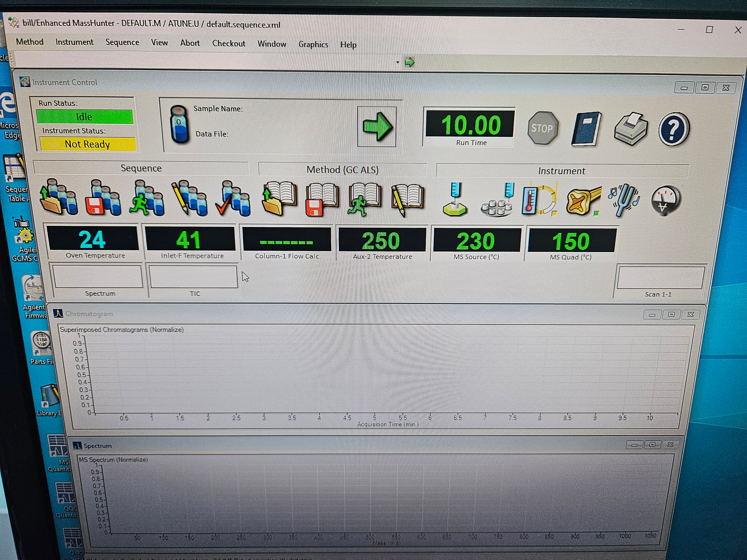
Task: Open the blue logbook icon
Action: pos(586,129)
